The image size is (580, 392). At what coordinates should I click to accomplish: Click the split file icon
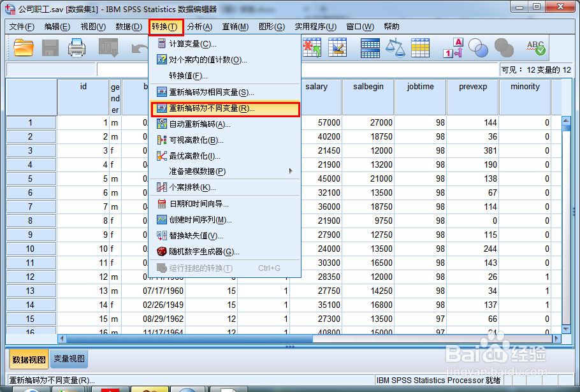(370, 48)
